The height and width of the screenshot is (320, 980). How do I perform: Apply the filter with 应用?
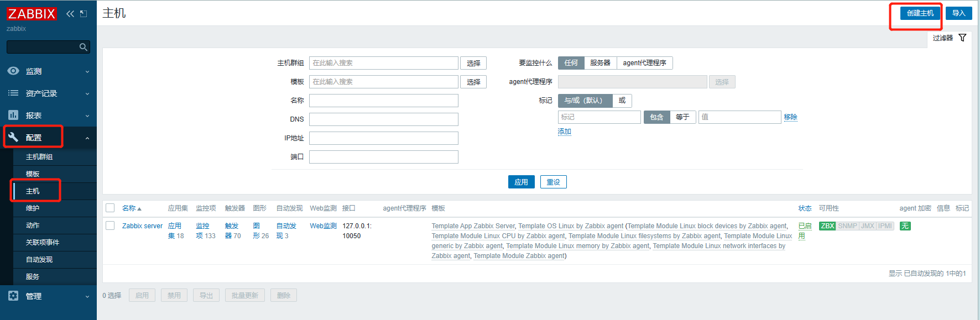(521, 182)
